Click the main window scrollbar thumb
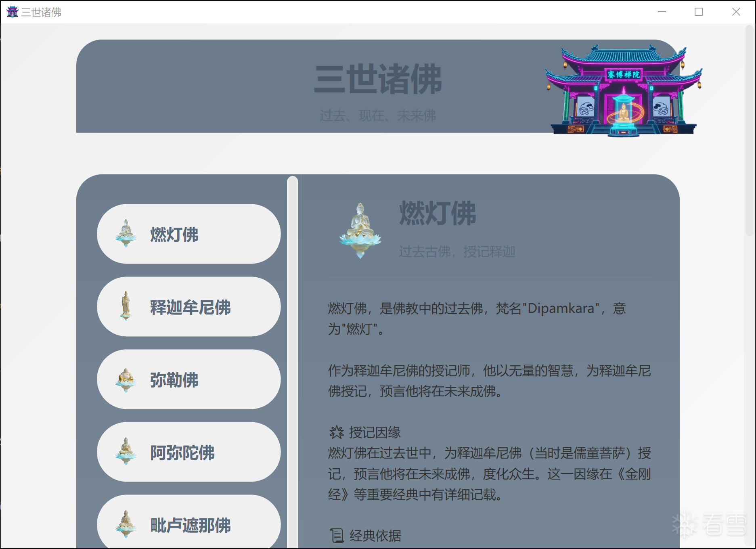This screenshot has width=756, height=549. [x=750, y=129]
